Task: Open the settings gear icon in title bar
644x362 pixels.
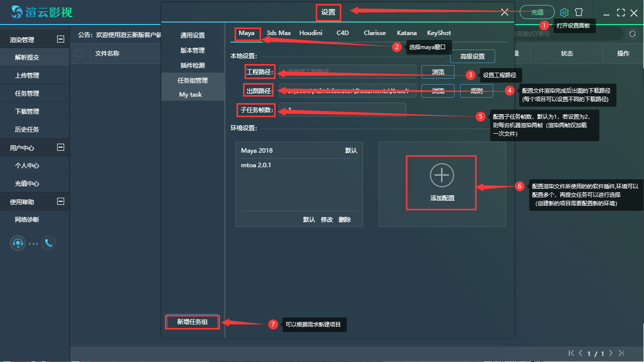Action: pos(564,12)
